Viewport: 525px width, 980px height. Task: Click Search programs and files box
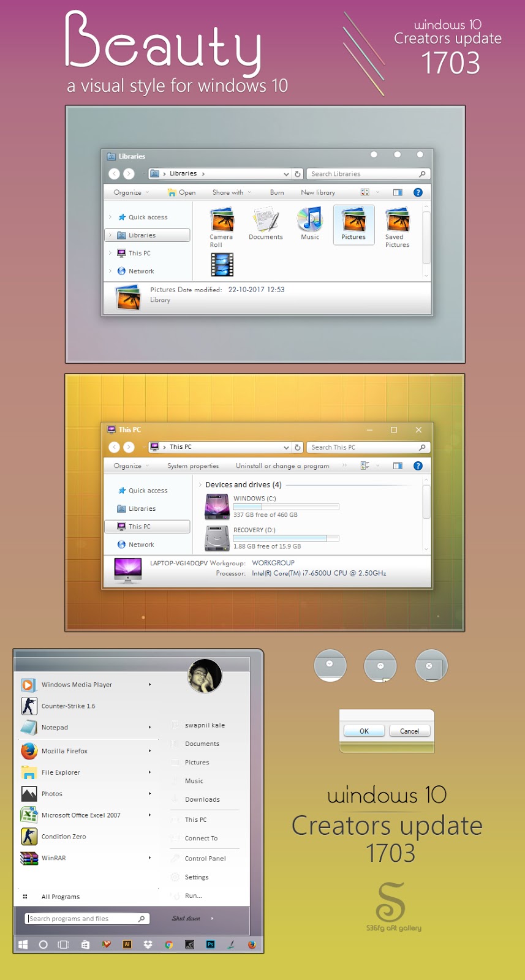coord(87,919)
